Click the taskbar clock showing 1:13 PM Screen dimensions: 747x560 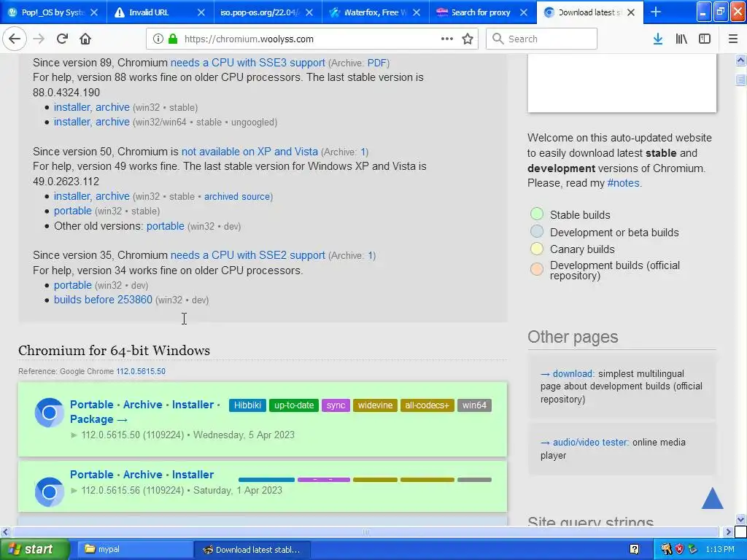click(720, 549)
